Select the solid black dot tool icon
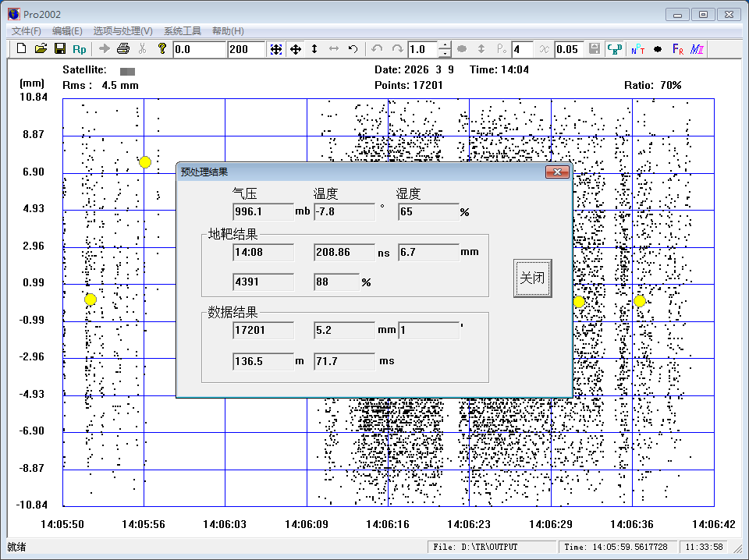 (657, 49)
